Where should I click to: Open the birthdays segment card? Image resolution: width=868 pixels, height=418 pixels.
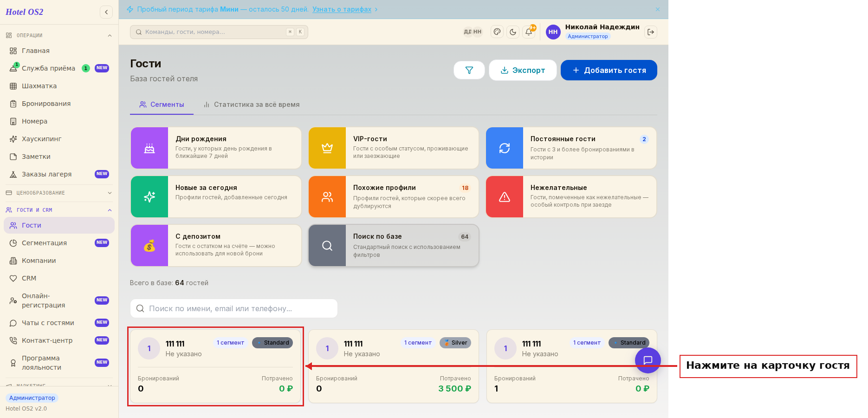point(216,148)
